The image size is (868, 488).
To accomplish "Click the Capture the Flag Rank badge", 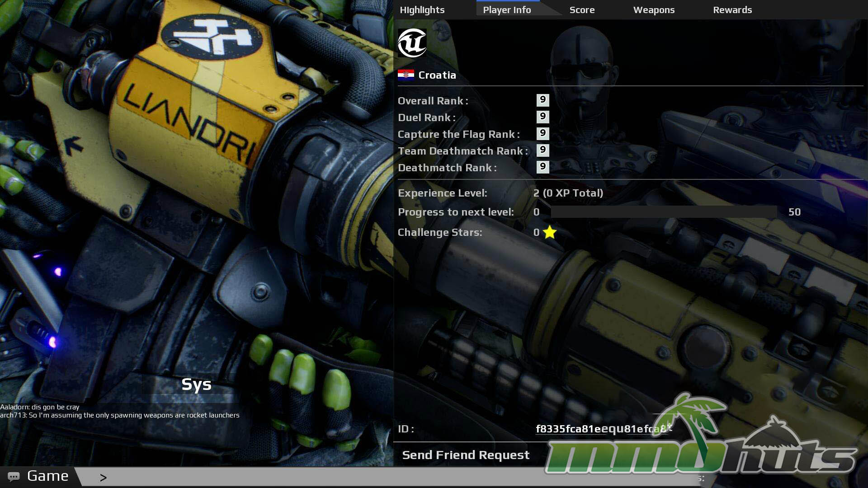I will (542, 134).
